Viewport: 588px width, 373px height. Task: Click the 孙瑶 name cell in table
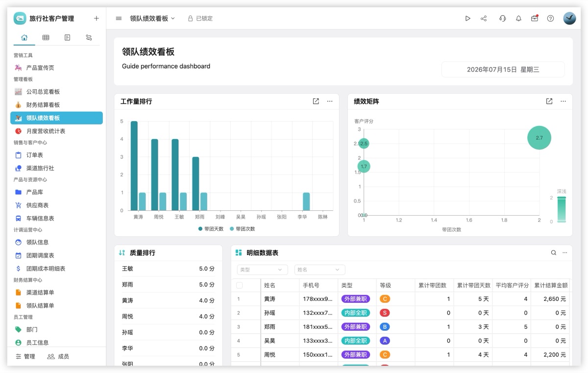(x=280, y=313)
